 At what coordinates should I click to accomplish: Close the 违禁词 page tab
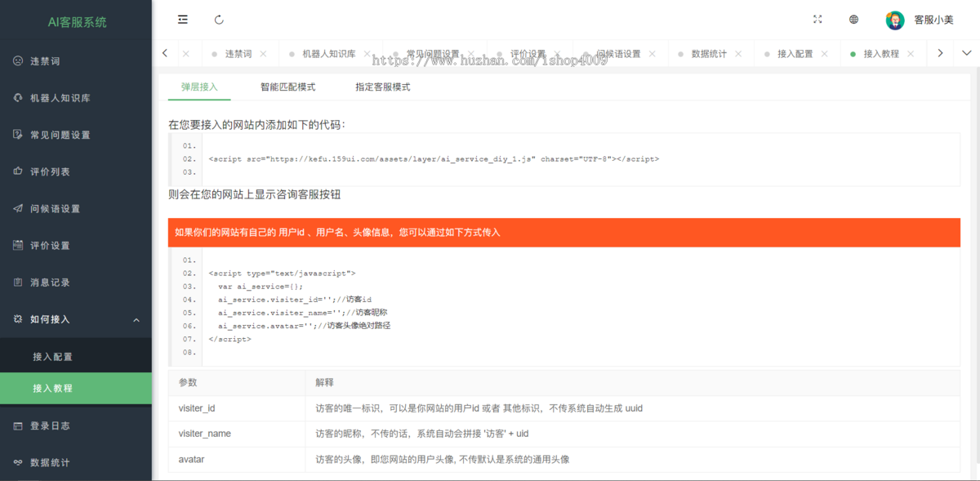click(x=263, y=54)
